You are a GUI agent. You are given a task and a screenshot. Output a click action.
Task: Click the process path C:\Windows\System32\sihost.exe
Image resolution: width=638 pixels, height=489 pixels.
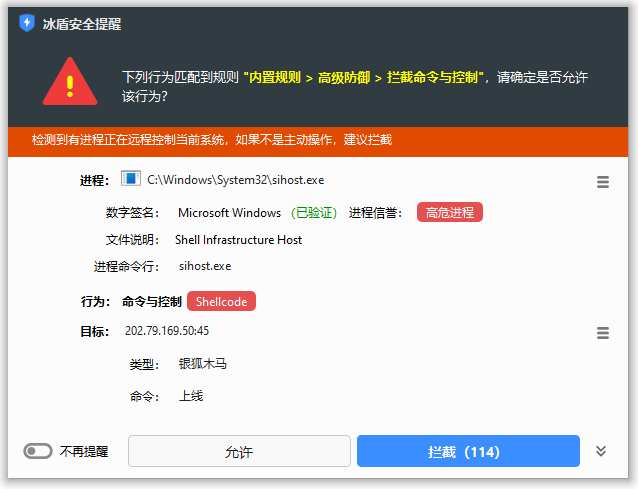(236, 180)
